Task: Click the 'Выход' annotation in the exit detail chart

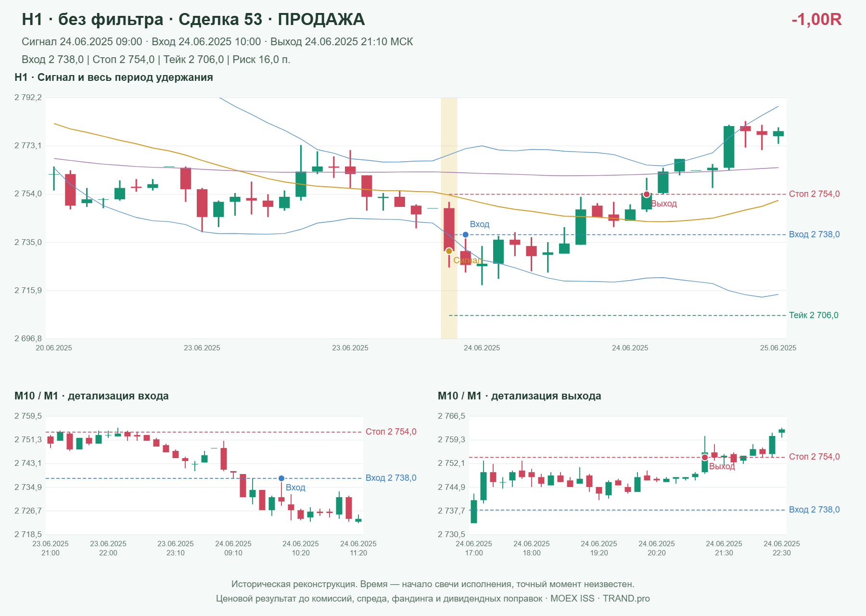Action: point(722,466)
